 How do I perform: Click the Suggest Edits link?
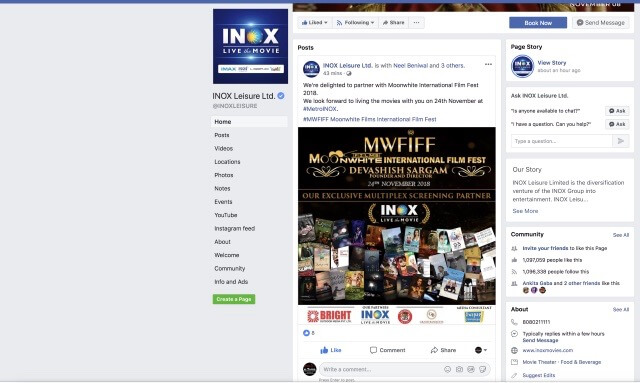(x=539, y=375)
